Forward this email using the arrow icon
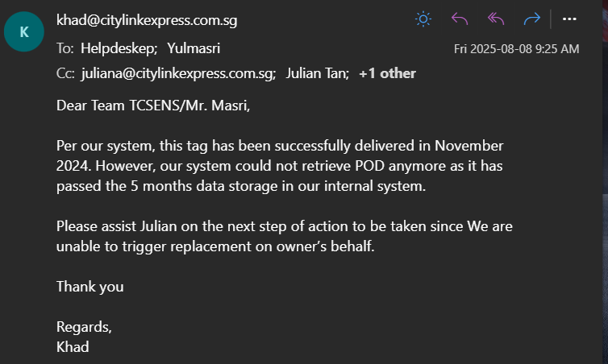The image size is (608, 364). pos(531,19)
